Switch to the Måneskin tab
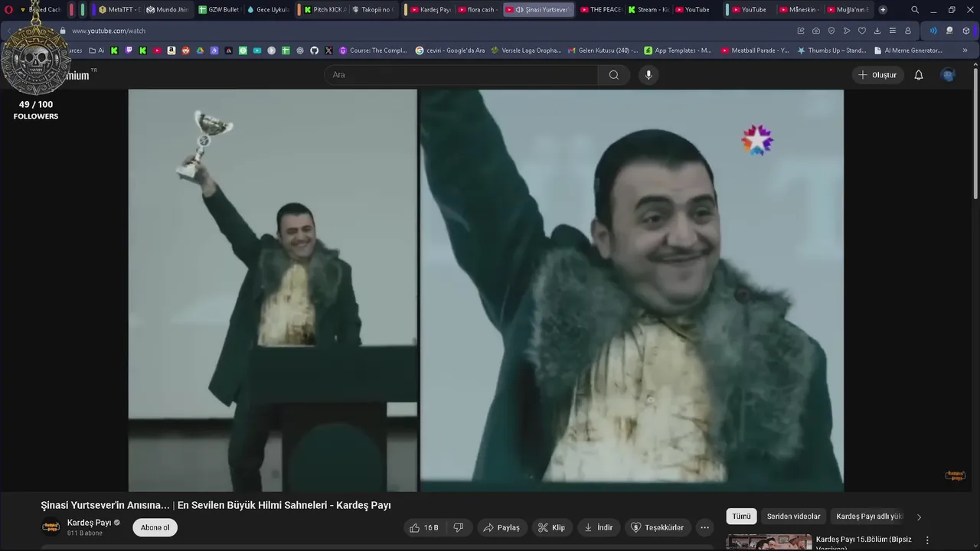The height and width of the screenshot is (551, 980). (799, 10)
